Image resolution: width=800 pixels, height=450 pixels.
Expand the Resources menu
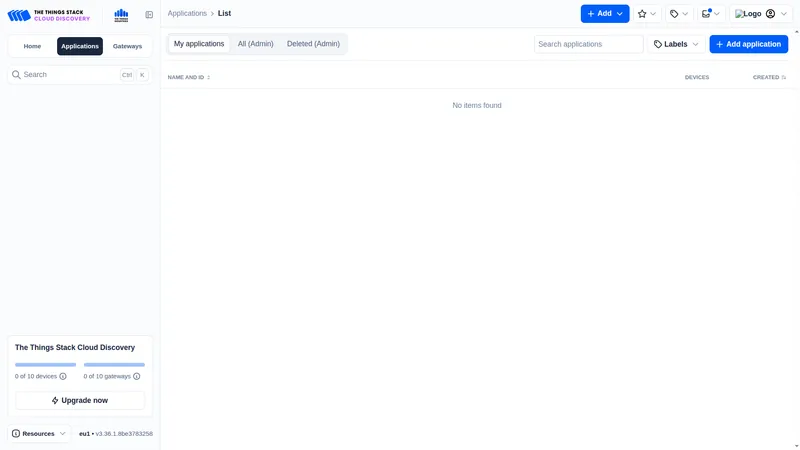click(39, 434)
